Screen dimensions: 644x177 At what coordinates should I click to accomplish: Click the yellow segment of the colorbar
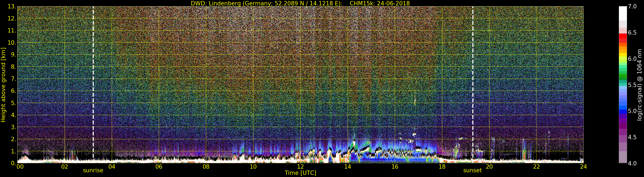pyautogui.click(x=623, y=55)
